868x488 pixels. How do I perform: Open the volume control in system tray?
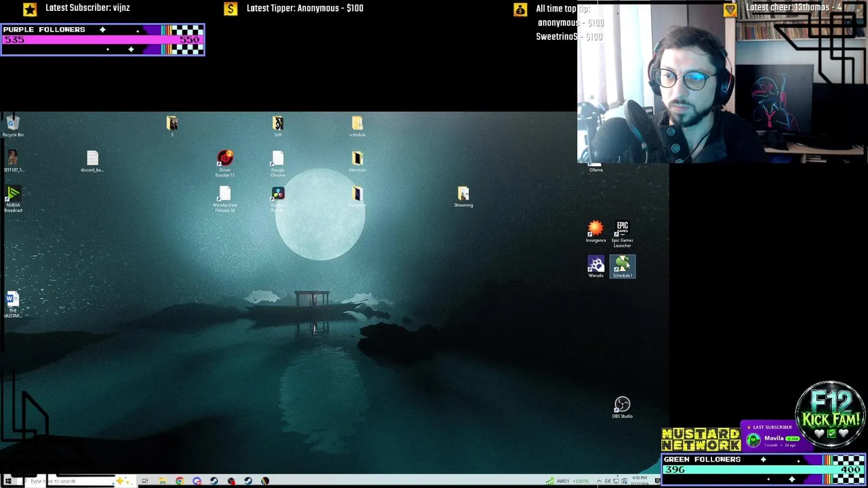click(x=608, y=481)
